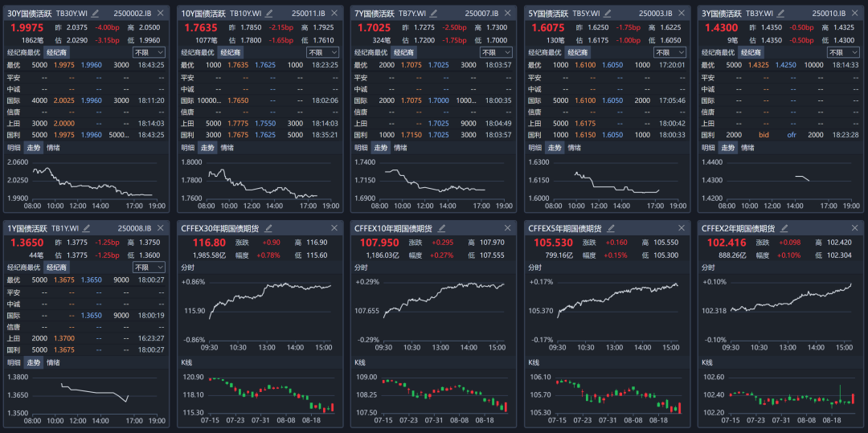This screenshot has width=868, height=433.
Task: Close the 3Y国债活跃 panel
Action: coord(855,13)
